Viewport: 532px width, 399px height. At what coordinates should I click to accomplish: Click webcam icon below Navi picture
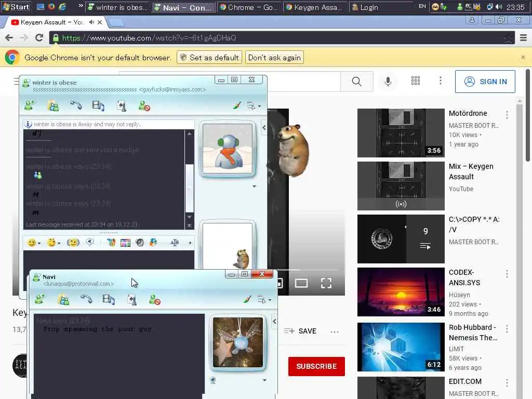213,380
